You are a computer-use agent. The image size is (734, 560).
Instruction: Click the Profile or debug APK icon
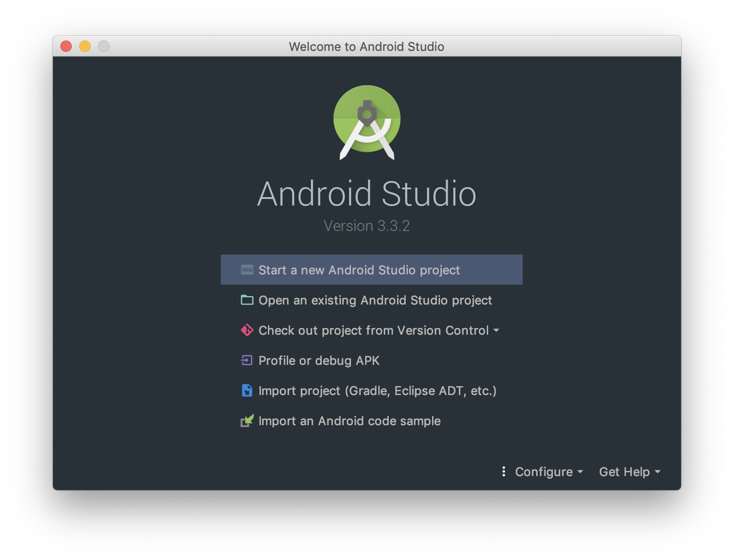(247, 360)
